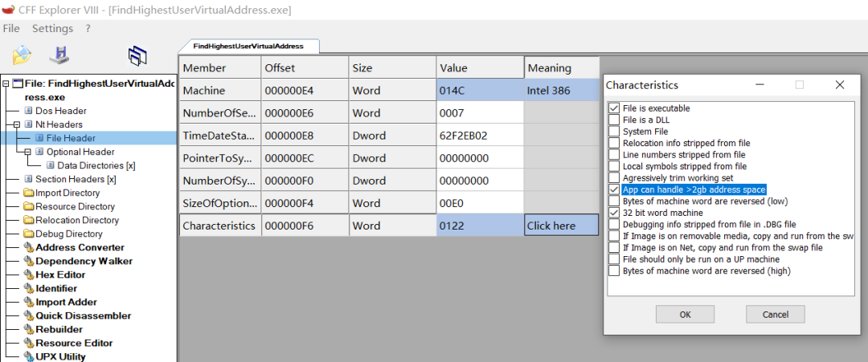Screen dimensions: 868x362
Task: Click the Dependency Walker tool icon
Action: pos(29,261)
